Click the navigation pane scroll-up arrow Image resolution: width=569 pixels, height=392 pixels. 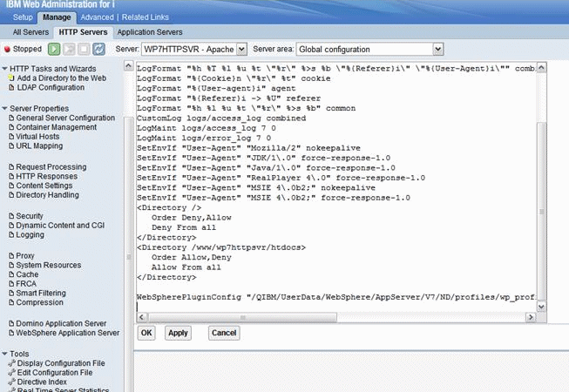click(x=128, y=65)
